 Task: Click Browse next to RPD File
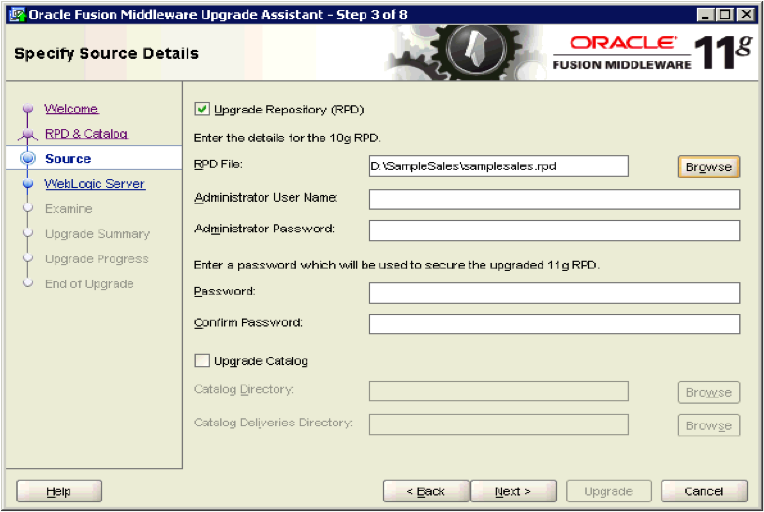(708, 167)
